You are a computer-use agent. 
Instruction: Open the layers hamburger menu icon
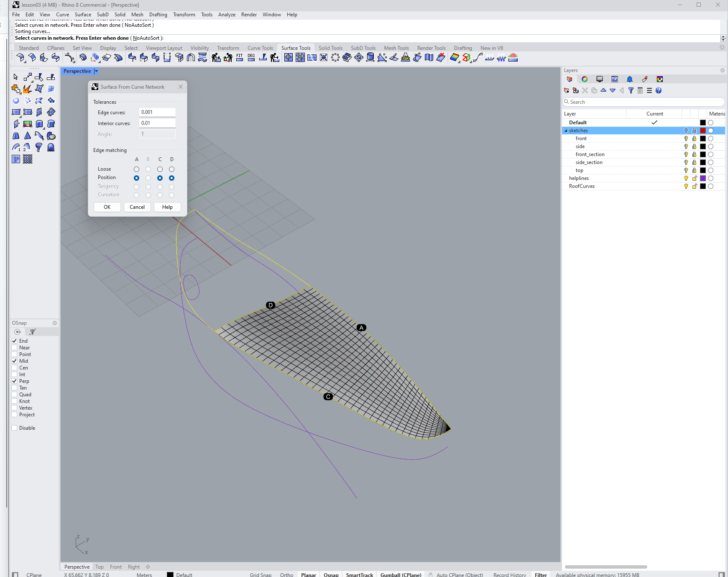pyautogui.click(x=649, y=90)
